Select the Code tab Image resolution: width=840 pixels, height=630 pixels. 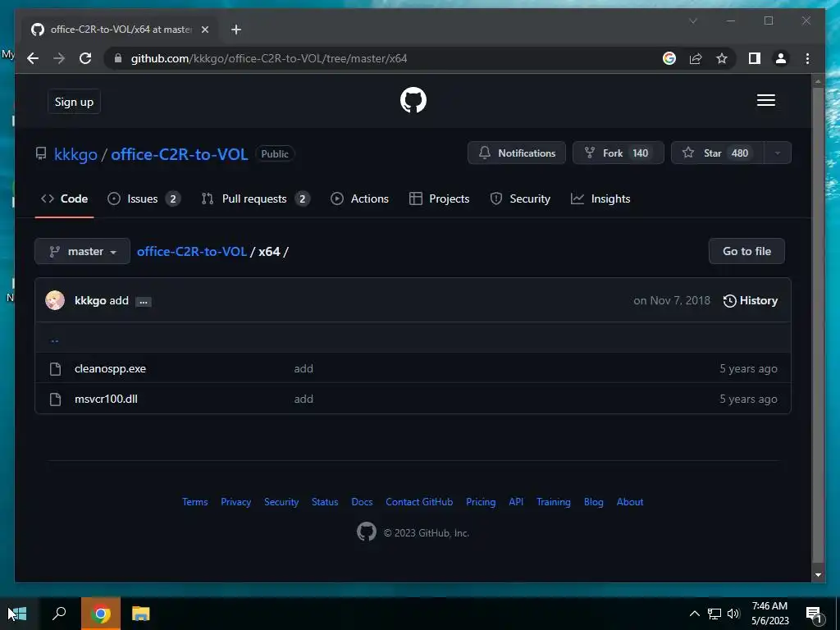[x=64, y=199]
